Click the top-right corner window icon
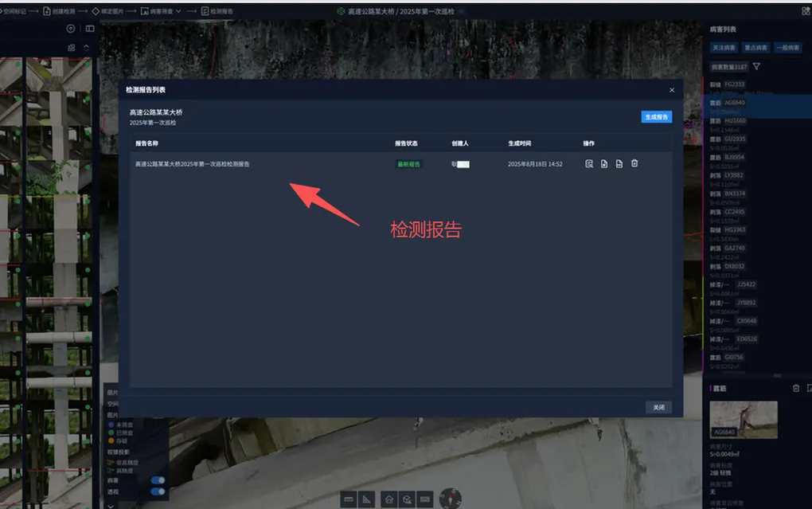Viewport: 812px width, 509px height. pyautogui.click(x=806, y=11)
